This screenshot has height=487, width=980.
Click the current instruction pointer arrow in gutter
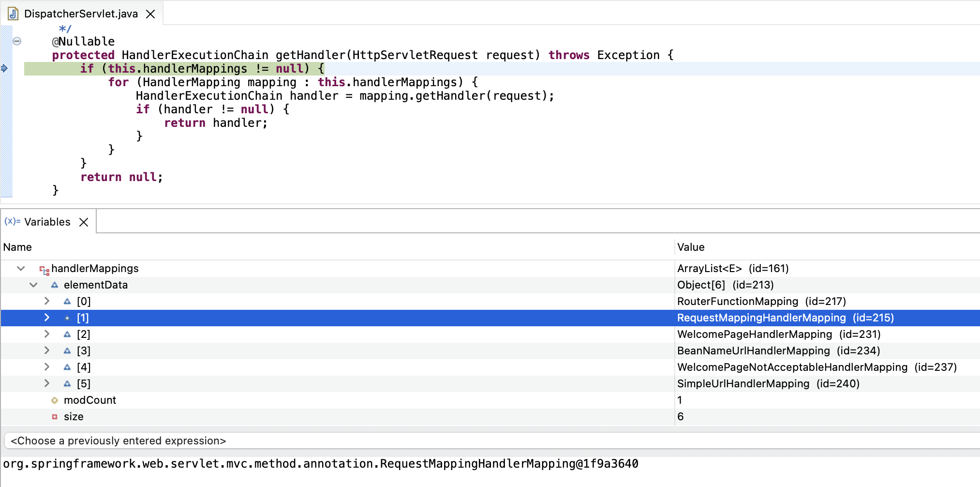4,68
